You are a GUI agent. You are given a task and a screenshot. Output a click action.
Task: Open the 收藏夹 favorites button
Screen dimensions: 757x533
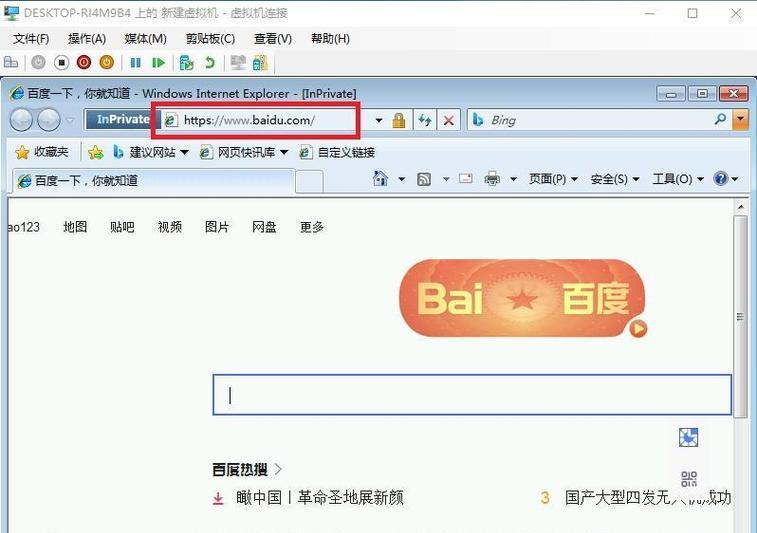pos(42,153)
